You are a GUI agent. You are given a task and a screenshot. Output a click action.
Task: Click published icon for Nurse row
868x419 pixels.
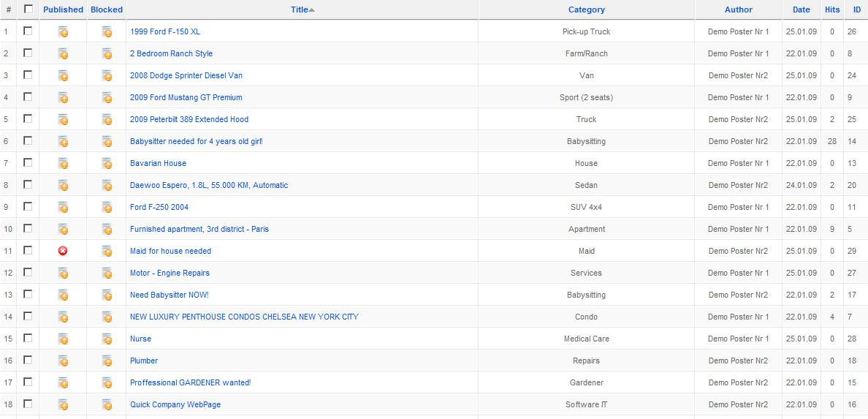(x=63, y=339)
